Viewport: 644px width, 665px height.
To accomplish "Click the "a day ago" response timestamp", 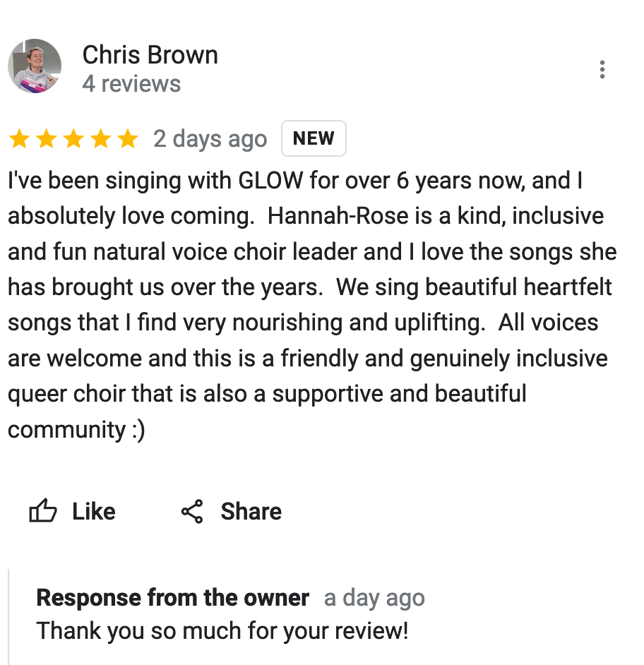I will [x=374, y=599].
